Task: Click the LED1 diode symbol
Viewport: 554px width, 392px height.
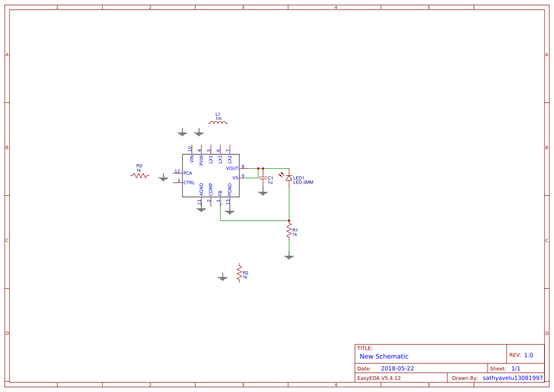Action: click(x=288, y=177)
